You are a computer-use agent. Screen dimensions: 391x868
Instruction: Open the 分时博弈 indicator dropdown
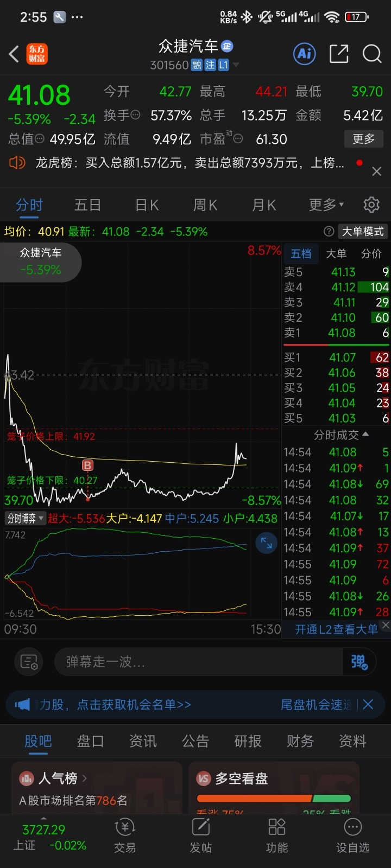[25, 518]
